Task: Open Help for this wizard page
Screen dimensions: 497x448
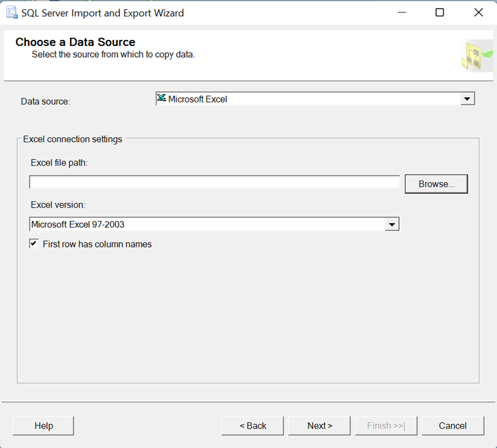Action: pos(43,426)
